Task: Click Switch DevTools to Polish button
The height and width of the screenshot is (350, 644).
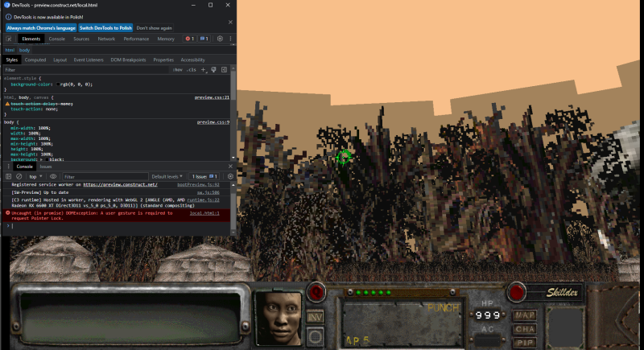Action: (x=105, y=28)
